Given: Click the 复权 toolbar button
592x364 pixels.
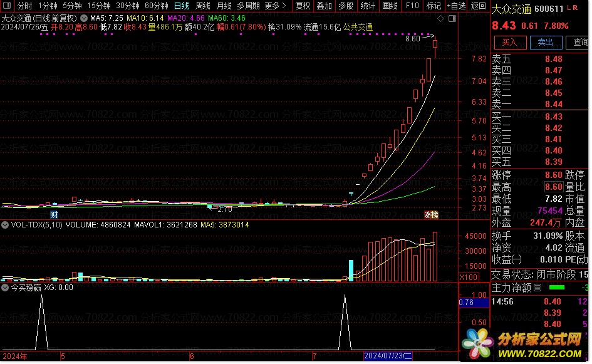Looking at the screenshot, I should click(x=303, y=6).
